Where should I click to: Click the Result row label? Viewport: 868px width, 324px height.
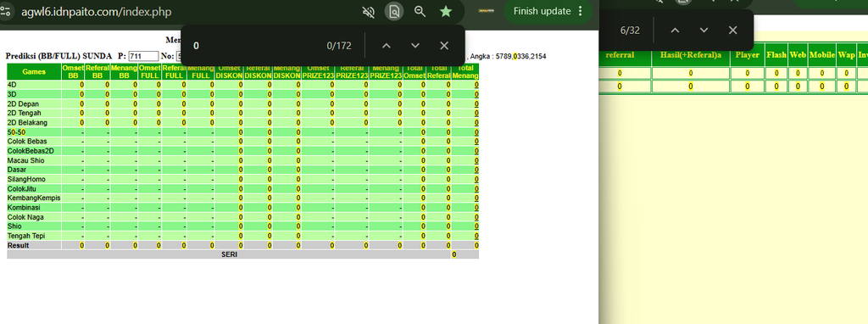[x=19, y=245]
